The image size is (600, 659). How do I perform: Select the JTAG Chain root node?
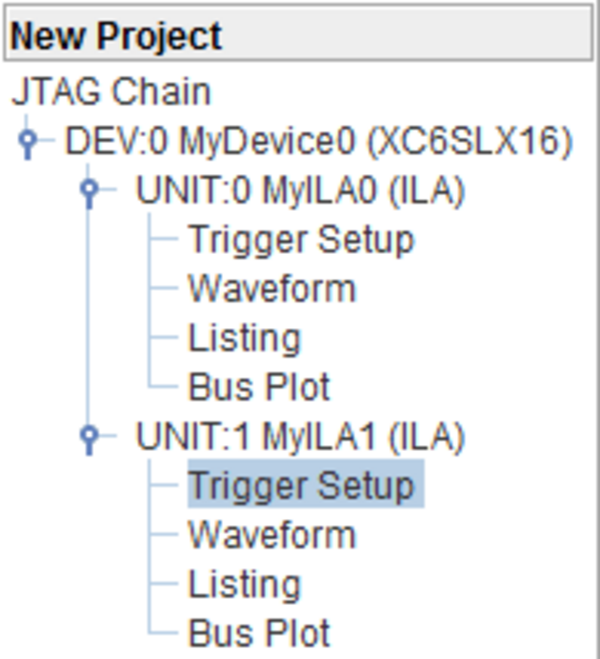point(111,92)
